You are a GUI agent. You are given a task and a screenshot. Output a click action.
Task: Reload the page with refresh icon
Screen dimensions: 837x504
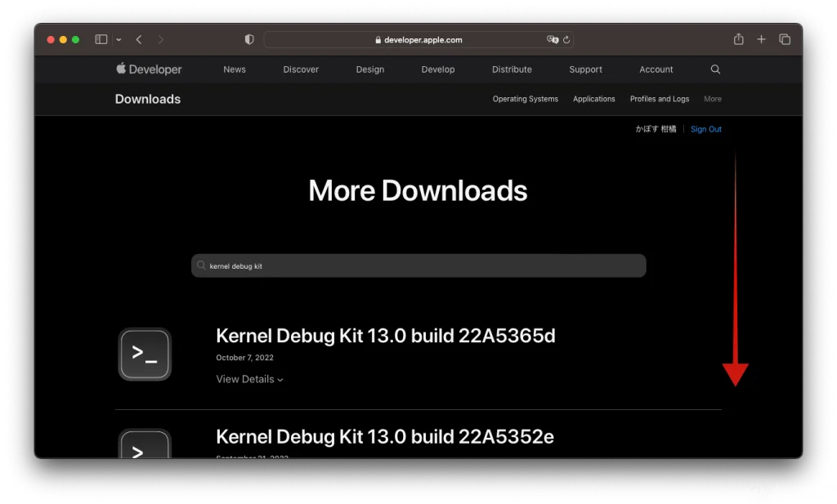[x=566, y=39]
